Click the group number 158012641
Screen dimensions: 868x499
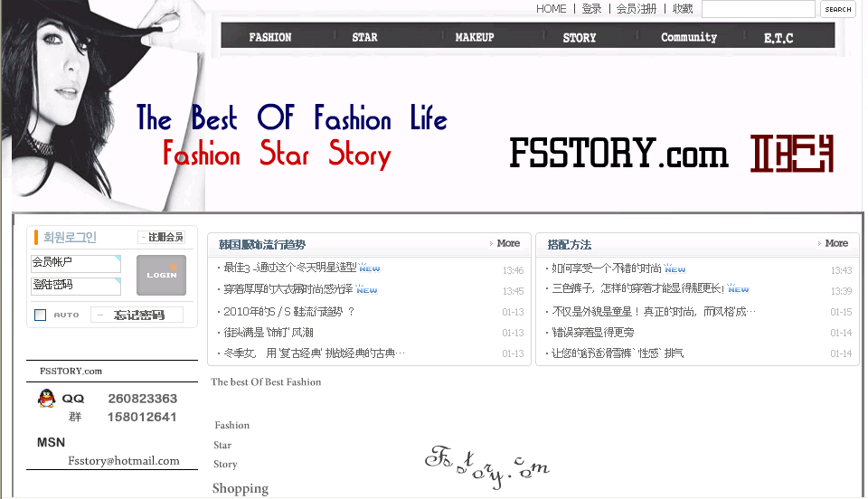(x=142, y=417)
